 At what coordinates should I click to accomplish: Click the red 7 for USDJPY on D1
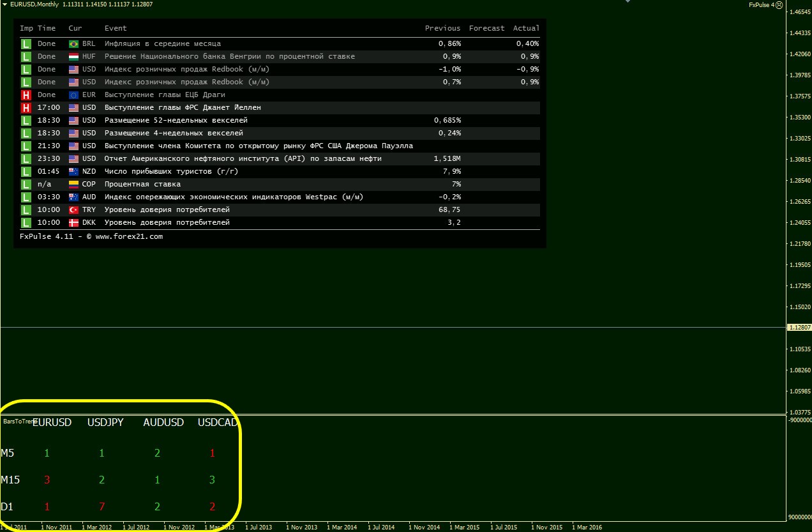coord(102,507)
